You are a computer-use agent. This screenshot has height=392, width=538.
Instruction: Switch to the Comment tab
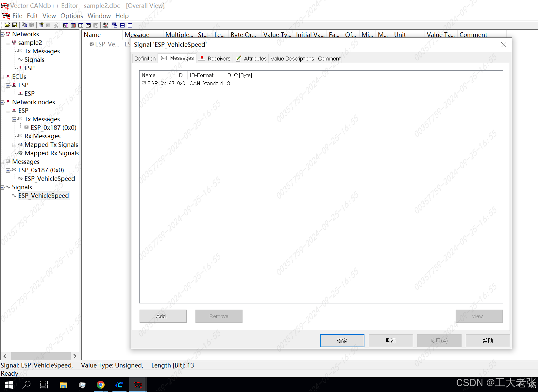click(329, 59)
